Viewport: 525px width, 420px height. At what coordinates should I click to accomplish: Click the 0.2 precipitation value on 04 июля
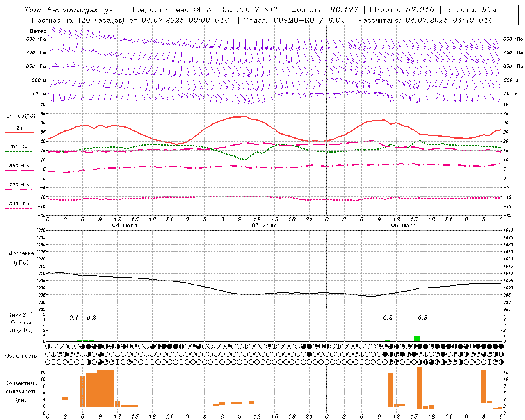tap(91, 318)
